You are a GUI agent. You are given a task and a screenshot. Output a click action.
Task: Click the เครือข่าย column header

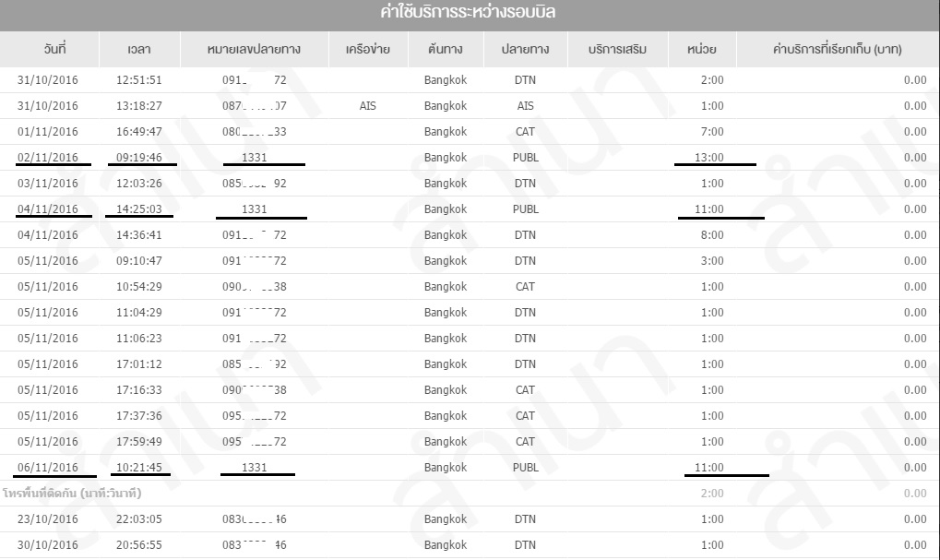point(366,49)
